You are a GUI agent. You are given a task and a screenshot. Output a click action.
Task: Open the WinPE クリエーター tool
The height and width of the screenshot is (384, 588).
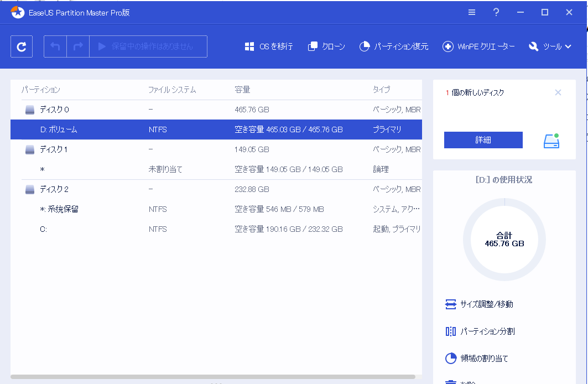479,47
